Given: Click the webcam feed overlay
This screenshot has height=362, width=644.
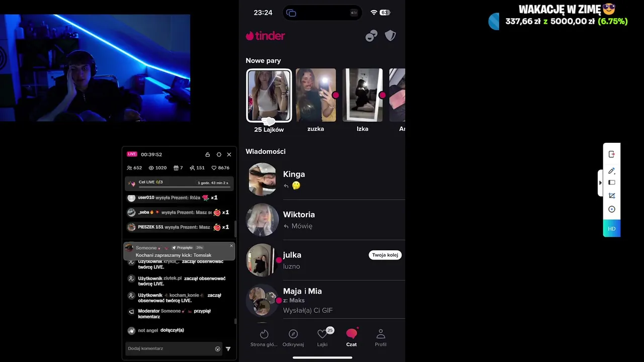Looking at the screenshot, I should click(95, 67).
